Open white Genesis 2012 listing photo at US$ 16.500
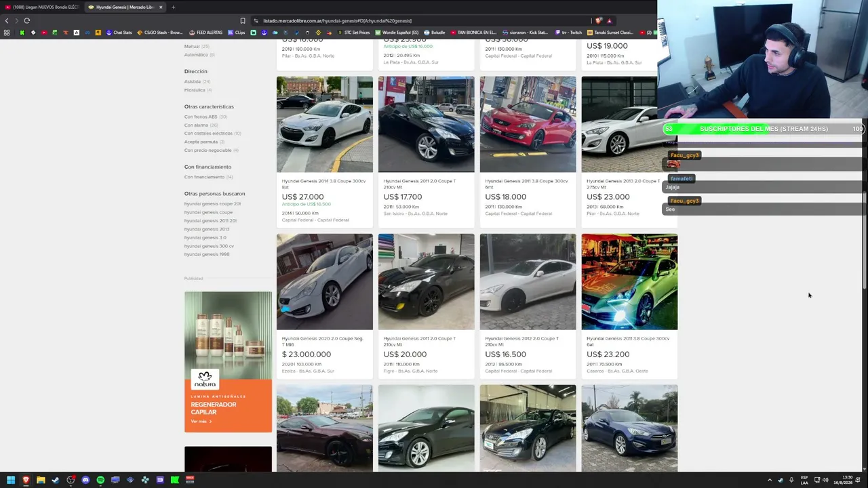868x488 pixels. (x=528, y=282)
